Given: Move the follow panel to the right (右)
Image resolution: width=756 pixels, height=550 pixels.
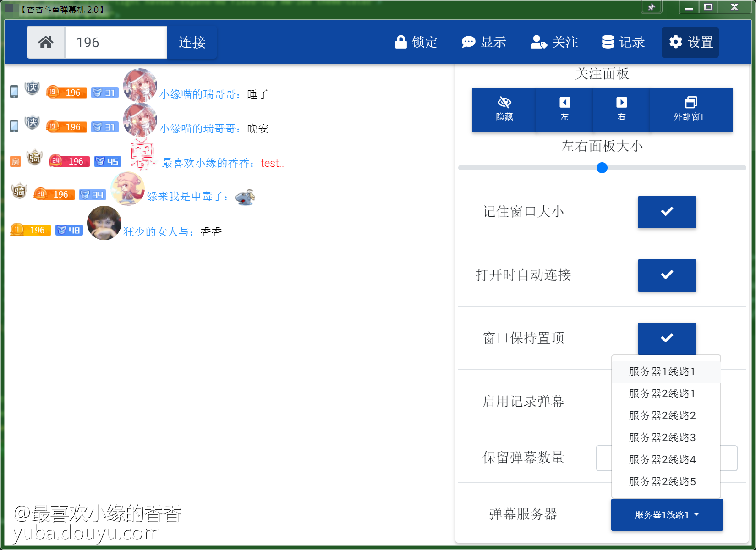Looking at the screenshot, I should (x=621, y=110).
